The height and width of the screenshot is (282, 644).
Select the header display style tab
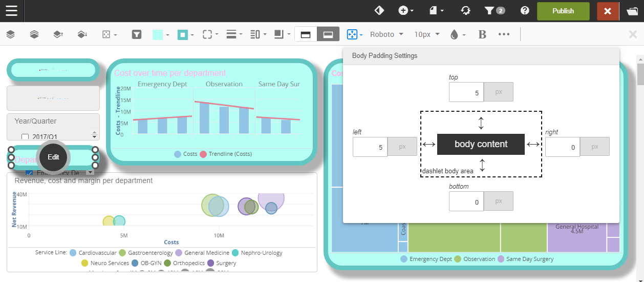click(x=306, y=34)
